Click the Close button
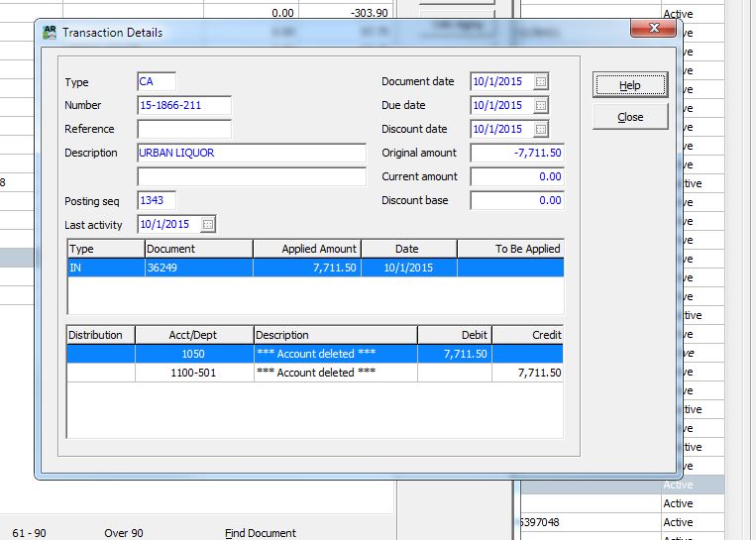 click(x=630, y=117)
